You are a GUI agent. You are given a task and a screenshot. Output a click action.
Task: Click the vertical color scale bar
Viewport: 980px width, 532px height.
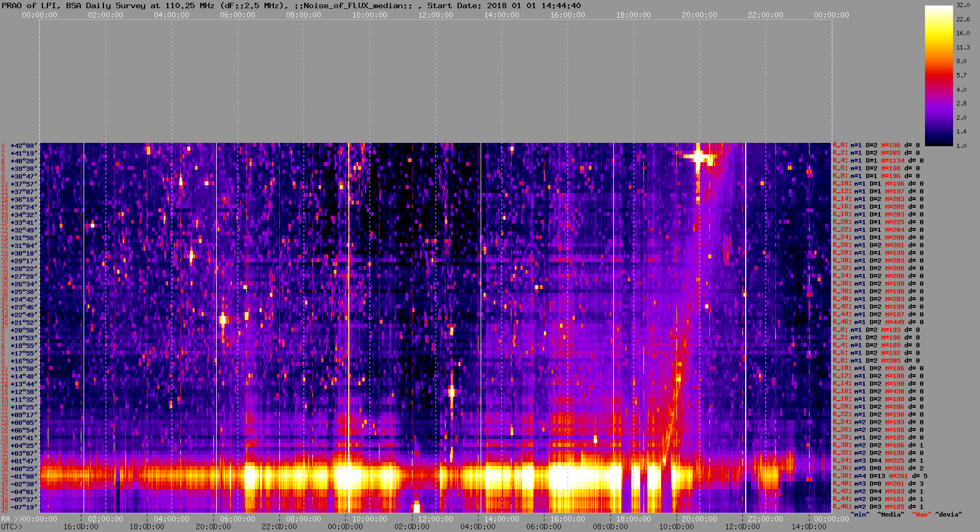point(939,76)
